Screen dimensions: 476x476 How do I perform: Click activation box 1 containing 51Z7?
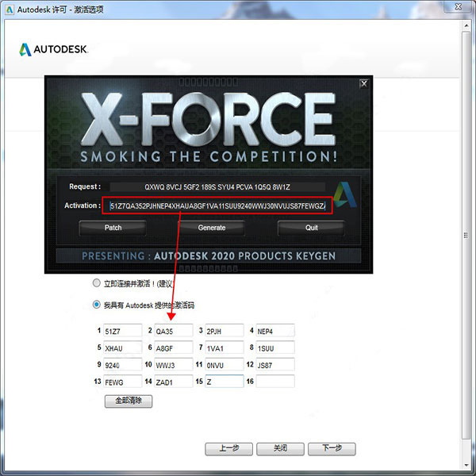pos(122,330)
